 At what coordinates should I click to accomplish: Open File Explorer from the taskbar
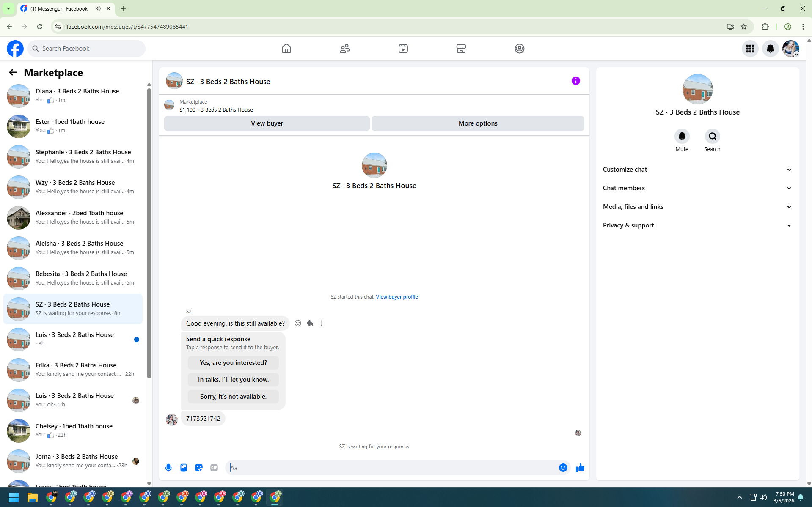[33, 497]
